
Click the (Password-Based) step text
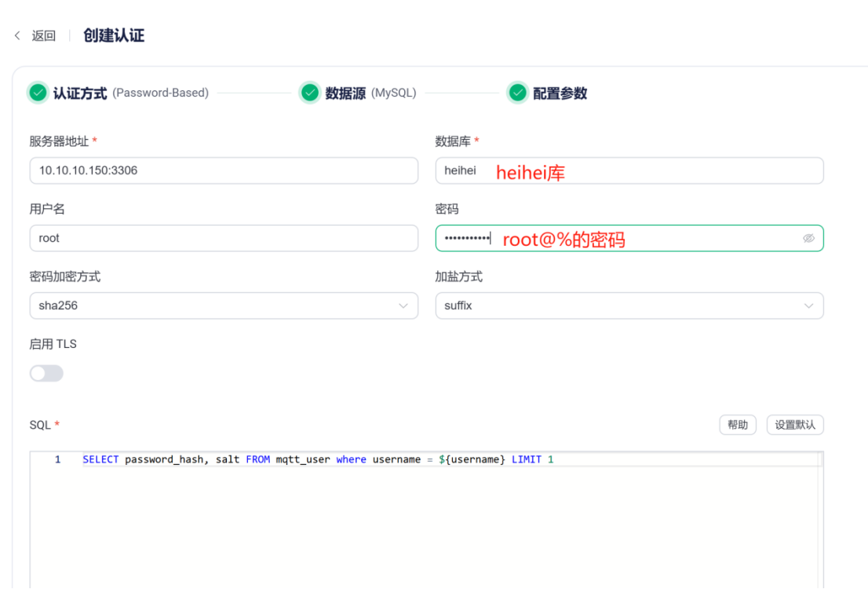click(161, 93)
